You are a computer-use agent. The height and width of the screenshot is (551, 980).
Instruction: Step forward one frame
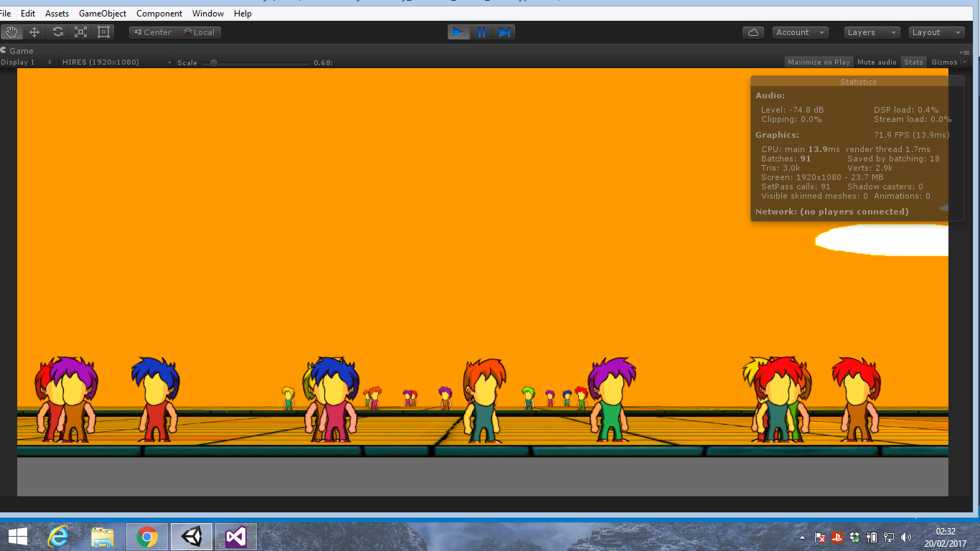504,32
